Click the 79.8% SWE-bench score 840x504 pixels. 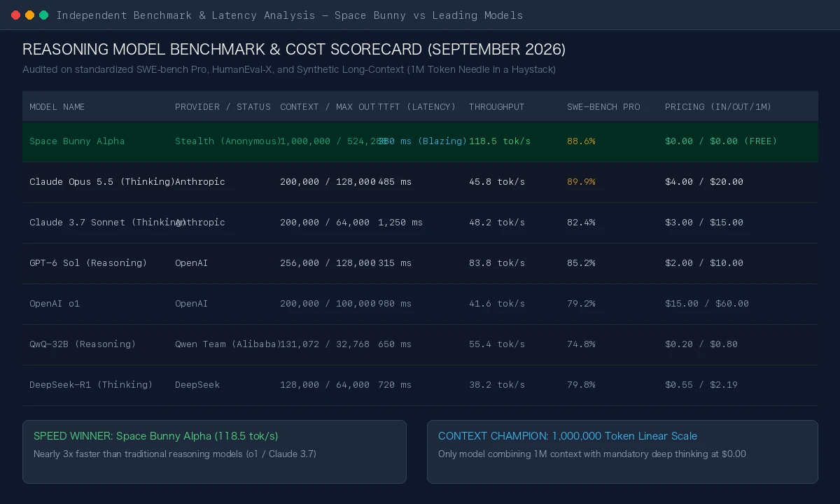tap(581, 385)
